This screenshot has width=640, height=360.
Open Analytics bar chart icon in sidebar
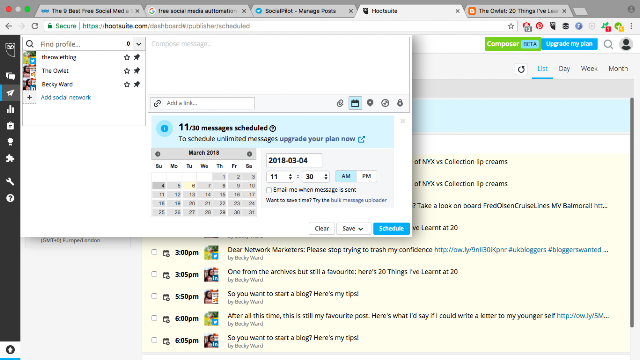[10, 109]
